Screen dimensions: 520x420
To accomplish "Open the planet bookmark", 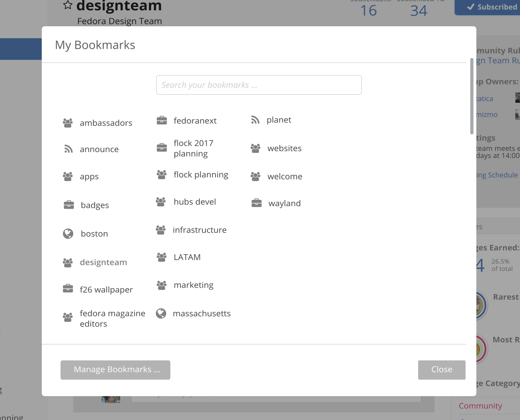I will (279, 120).
